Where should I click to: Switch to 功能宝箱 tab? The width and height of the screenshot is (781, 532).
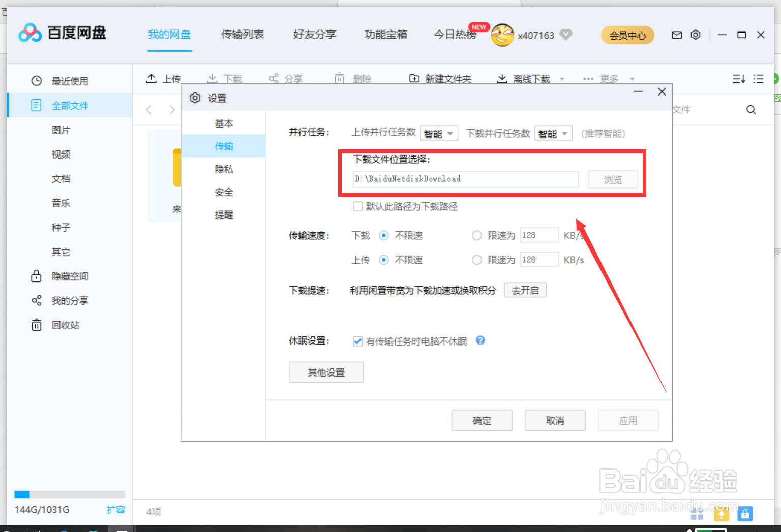pos(386,35)
